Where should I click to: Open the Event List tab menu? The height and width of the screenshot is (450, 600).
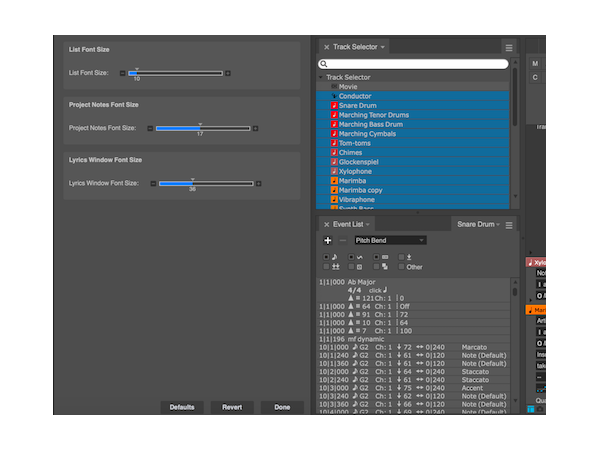[x=368, y=225]
